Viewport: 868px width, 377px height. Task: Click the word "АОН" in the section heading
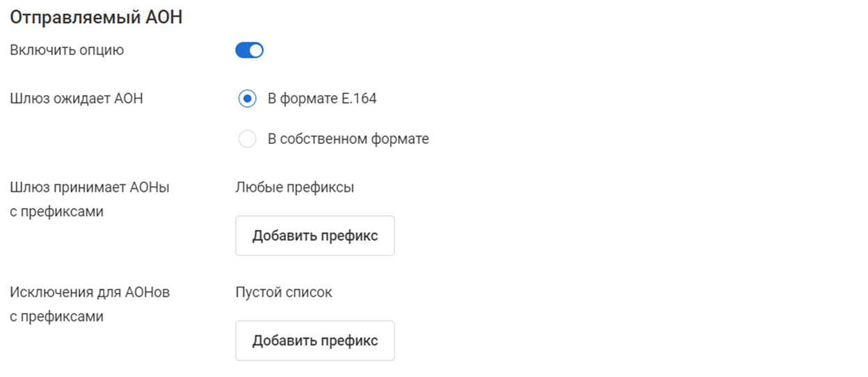[163, 17]
